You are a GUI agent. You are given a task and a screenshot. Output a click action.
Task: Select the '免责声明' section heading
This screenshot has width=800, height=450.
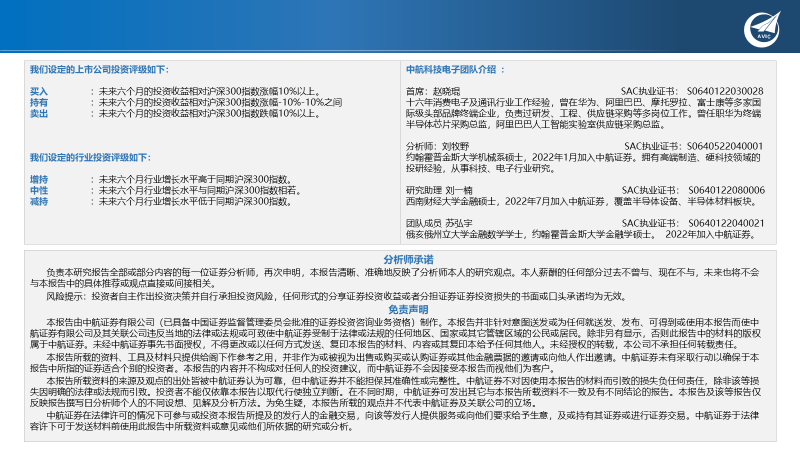[408, 309]
